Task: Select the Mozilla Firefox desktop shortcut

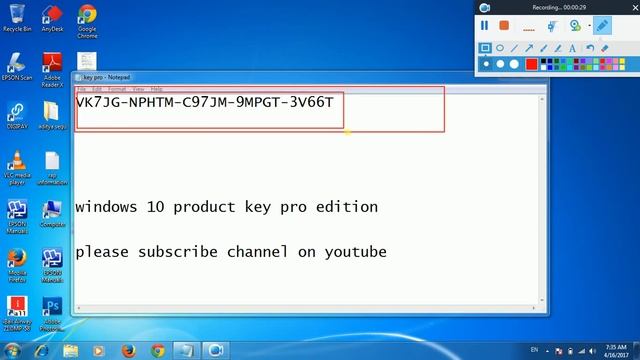Action: [x=17, y=265]
